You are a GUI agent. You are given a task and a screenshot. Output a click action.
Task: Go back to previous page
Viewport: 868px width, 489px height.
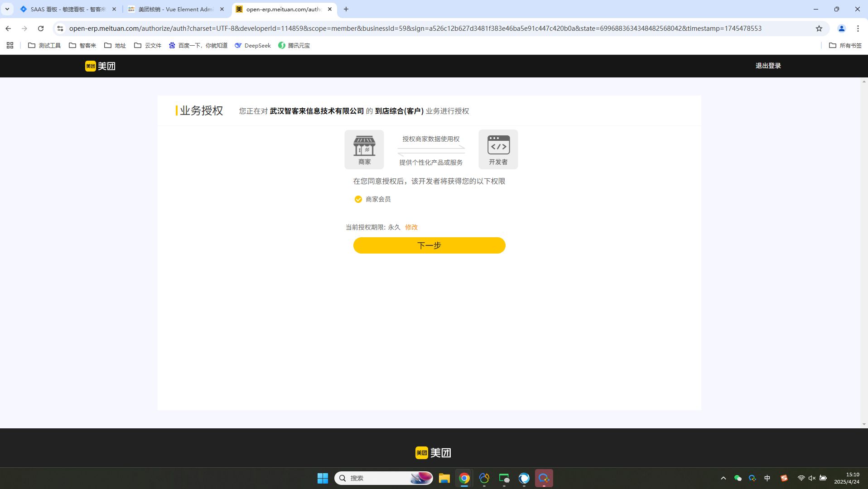[x=8, y=29]
